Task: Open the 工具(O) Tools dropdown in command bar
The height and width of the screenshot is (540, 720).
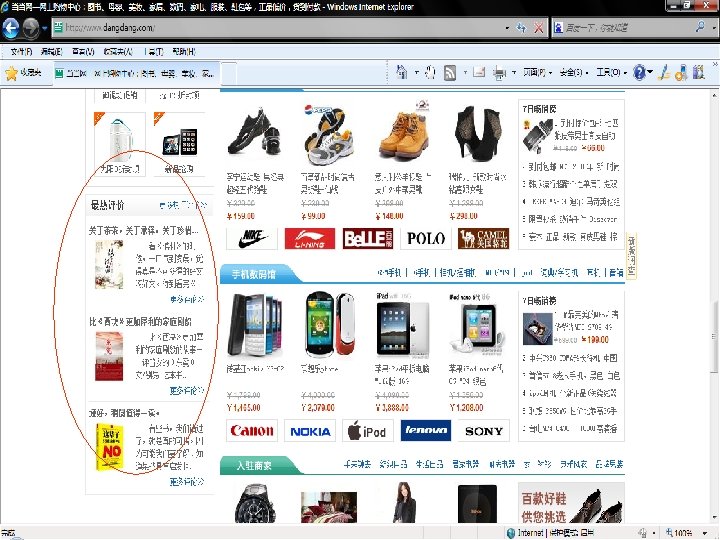Action: pos(611,73)
